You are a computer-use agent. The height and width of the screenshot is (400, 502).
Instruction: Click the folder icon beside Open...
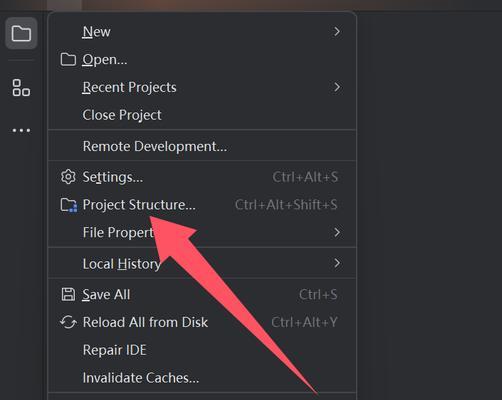pyautogui.click(x=68, y=59)
